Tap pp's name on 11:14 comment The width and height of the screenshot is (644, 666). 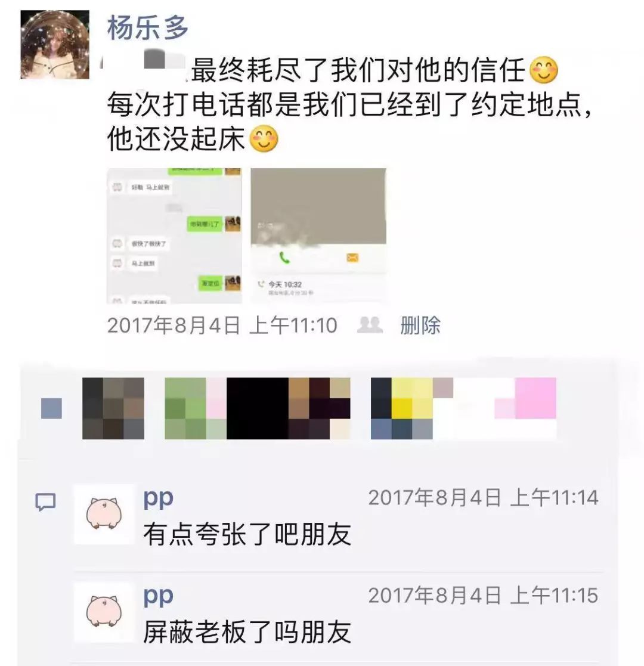158,498
